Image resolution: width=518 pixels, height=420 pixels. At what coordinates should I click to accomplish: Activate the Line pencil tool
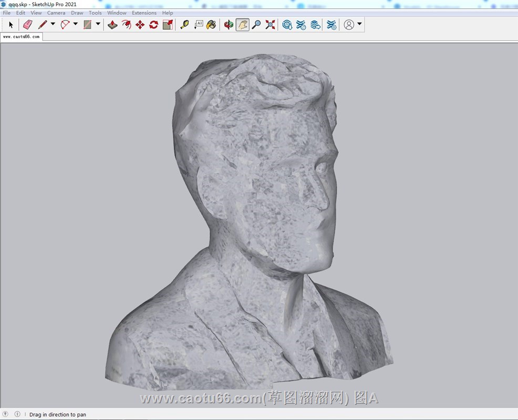pyautogui.click(x=43, y=25)
